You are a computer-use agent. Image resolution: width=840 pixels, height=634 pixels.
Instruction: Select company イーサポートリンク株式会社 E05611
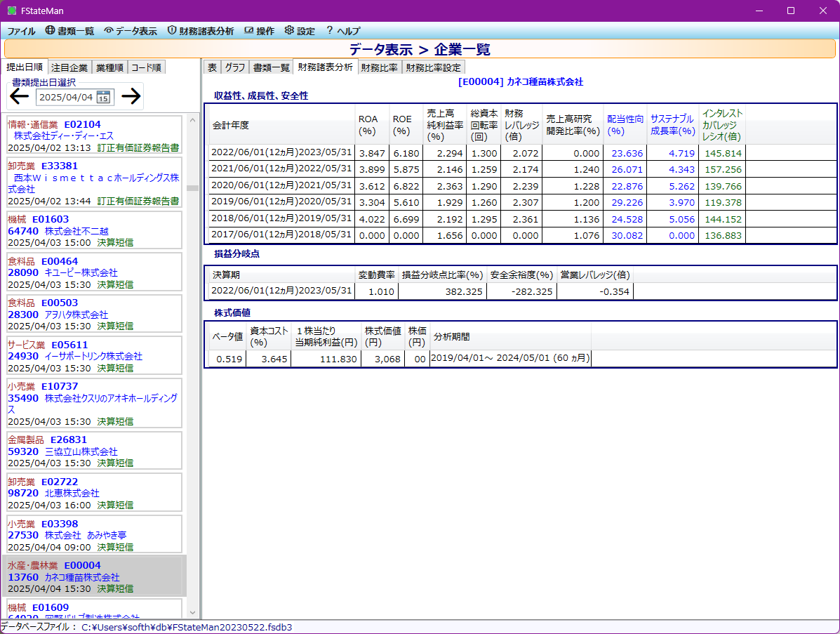(94, 357)
